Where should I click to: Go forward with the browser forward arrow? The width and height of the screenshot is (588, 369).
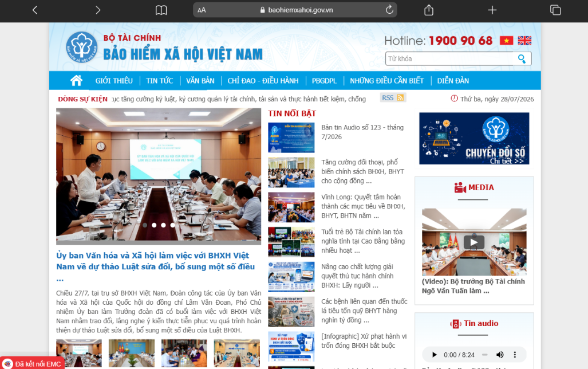tap(98, 10)
